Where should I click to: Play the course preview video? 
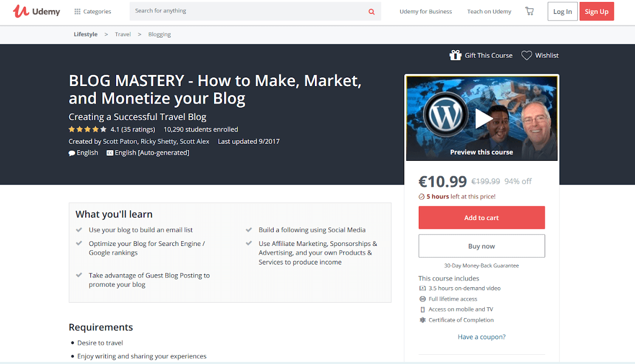483,119
